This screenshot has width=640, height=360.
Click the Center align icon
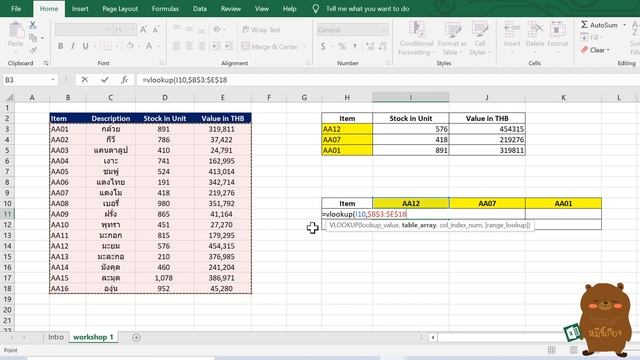[x=189, y=46]
